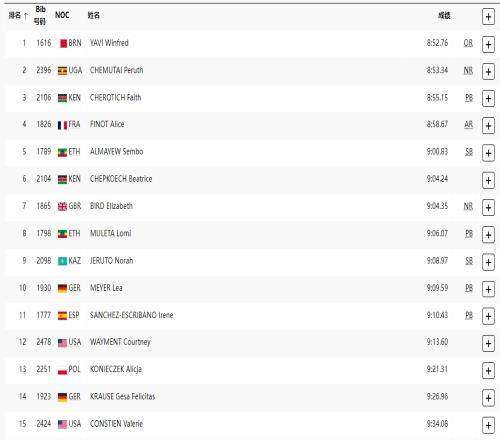The width and height of the screenshot is (500, 440).
Task: Sort by rank column header arrow
Action: (x=26, y=16)
